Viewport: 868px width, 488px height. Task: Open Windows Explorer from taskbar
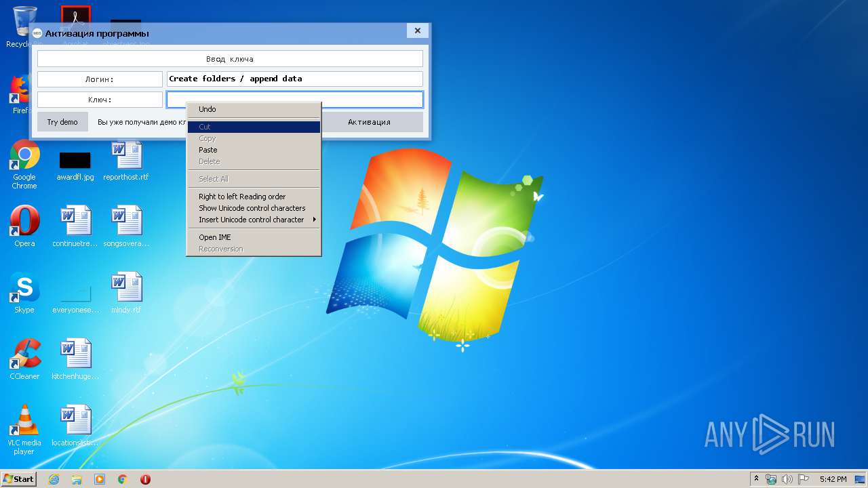77,479
